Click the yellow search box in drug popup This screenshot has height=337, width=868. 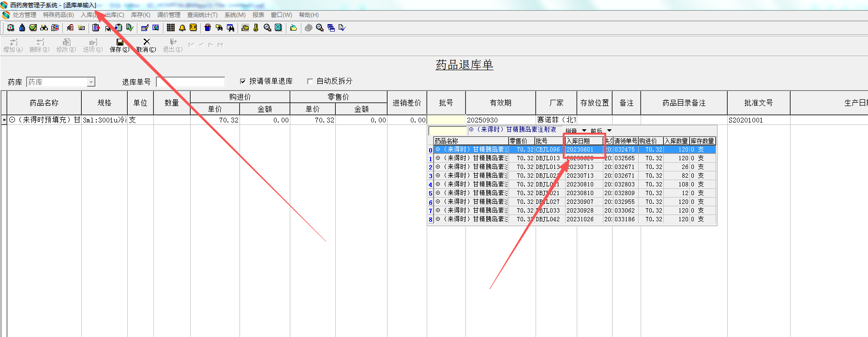coord(448,131)
